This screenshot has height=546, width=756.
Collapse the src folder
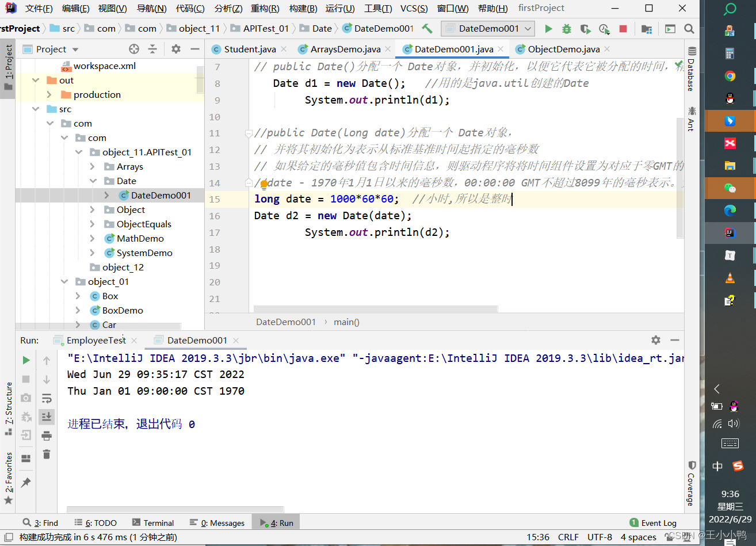(36, 109)
